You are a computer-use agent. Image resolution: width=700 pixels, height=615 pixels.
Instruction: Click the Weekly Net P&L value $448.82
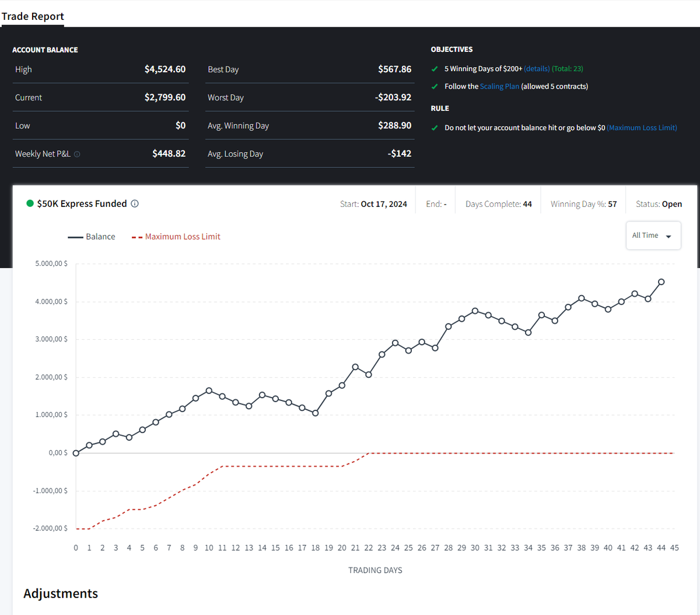pos(169,154)
